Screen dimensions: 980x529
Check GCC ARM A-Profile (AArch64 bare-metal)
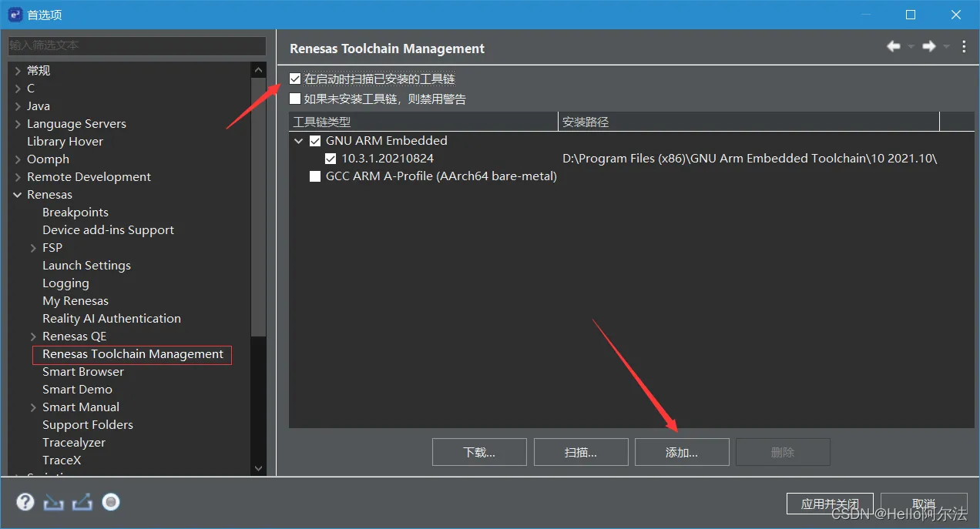[315, 176]
